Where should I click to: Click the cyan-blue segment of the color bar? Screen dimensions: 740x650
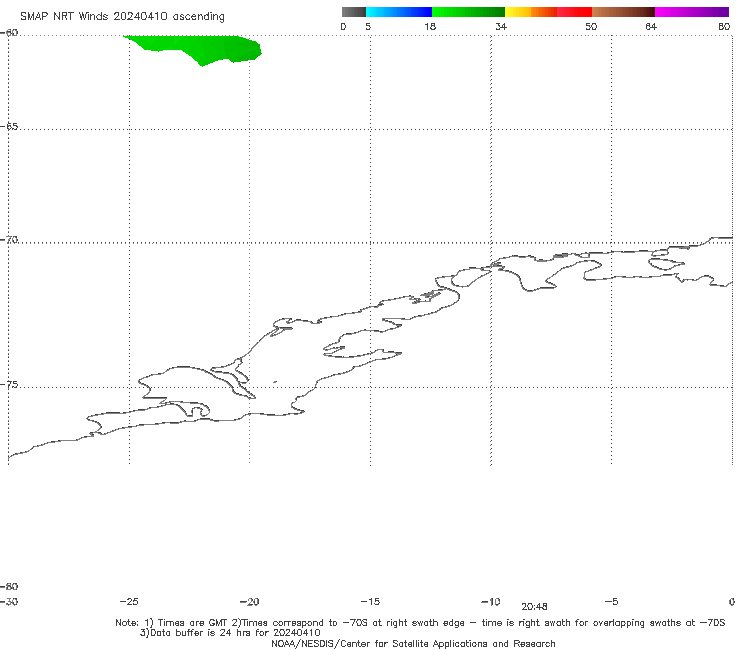pyautogui.click(x=398, y=12)
